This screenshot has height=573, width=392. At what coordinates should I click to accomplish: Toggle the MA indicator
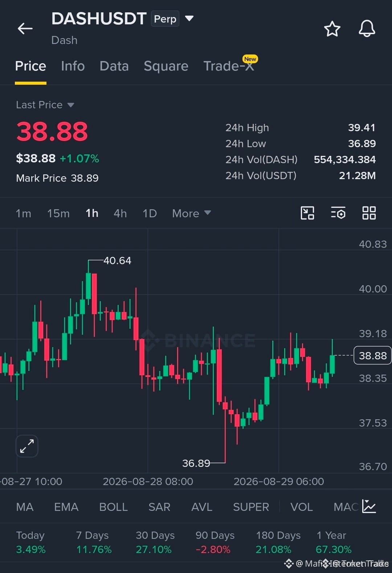[25, 507]
